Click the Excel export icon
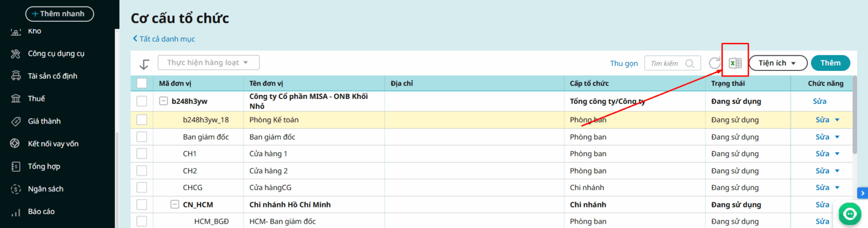 (x=735, y=63)
